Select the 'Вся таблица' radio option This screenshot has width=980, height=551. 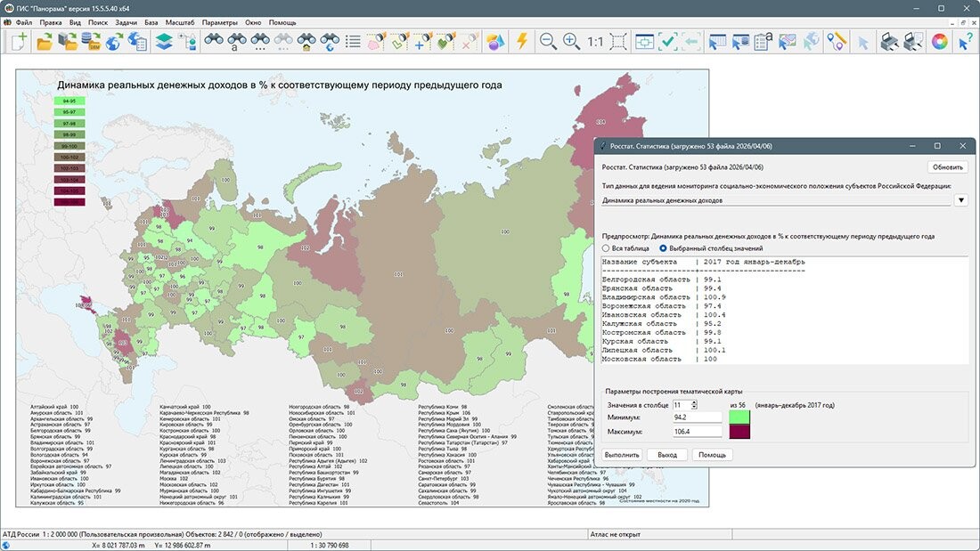[608, 248]
